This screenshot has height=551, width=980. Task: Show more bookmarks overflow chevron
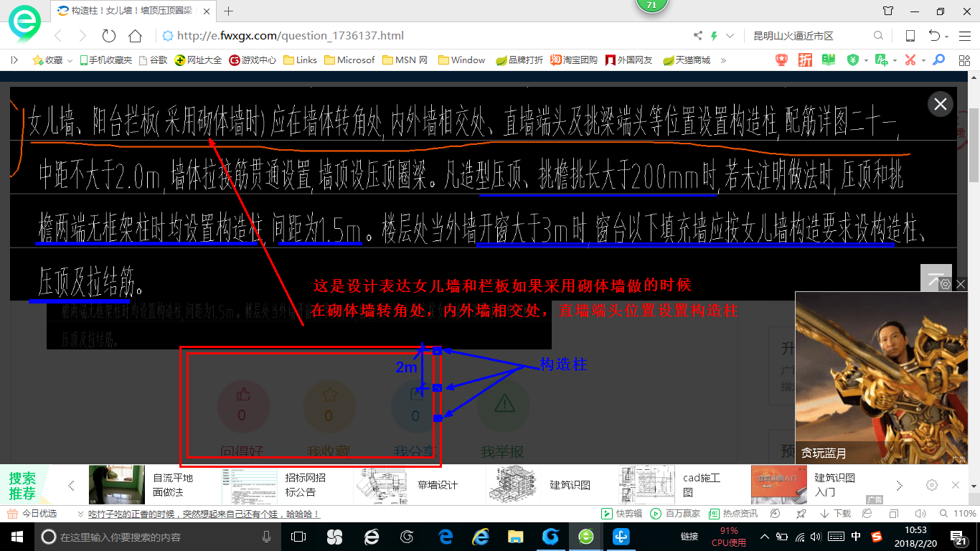point(723,60)
